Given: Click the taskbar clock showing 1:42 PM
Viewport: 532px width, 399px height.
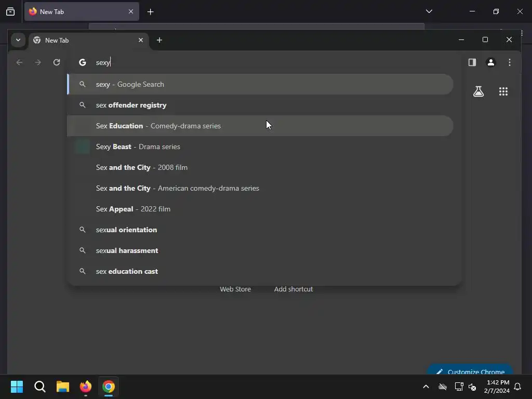Looking at the screenshot, I should [x=497, y=387].
